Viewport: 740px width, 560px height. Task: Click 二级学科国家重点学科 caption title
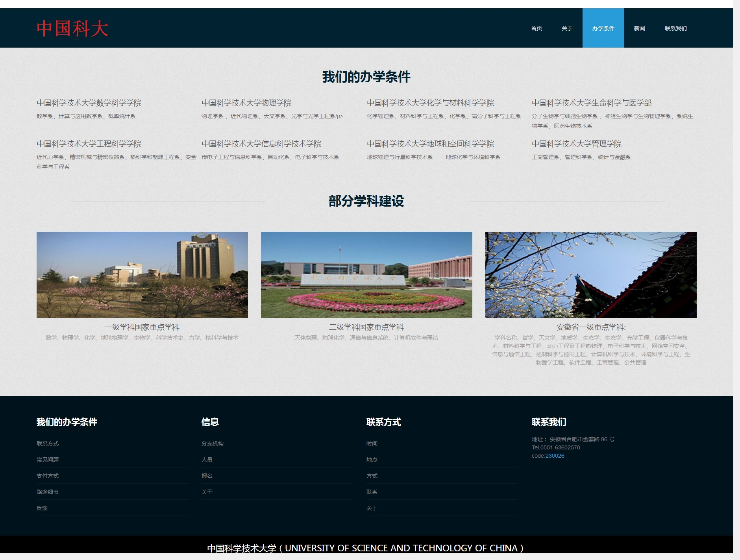point(366,327)
